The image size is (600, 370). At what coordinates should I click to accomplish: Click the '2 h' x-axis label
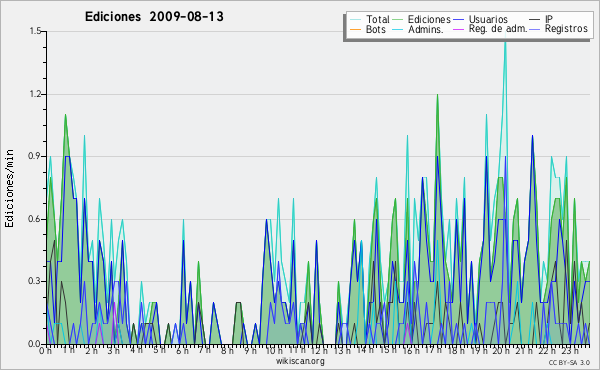coord(91,351)
